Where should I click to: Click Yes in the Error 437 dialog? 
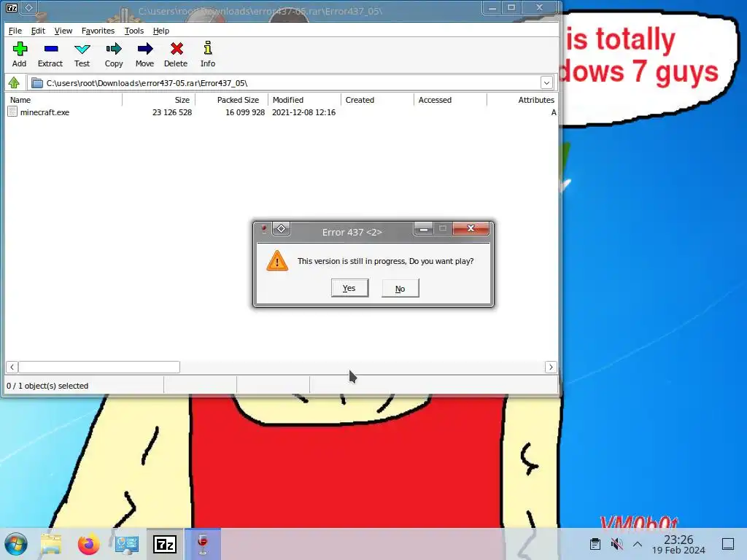[x=349, y=288]
